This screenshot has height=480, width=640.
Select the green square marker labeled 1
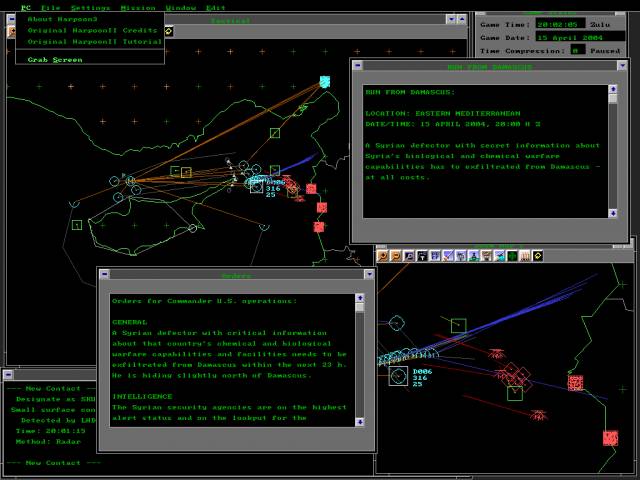[77, 225]
